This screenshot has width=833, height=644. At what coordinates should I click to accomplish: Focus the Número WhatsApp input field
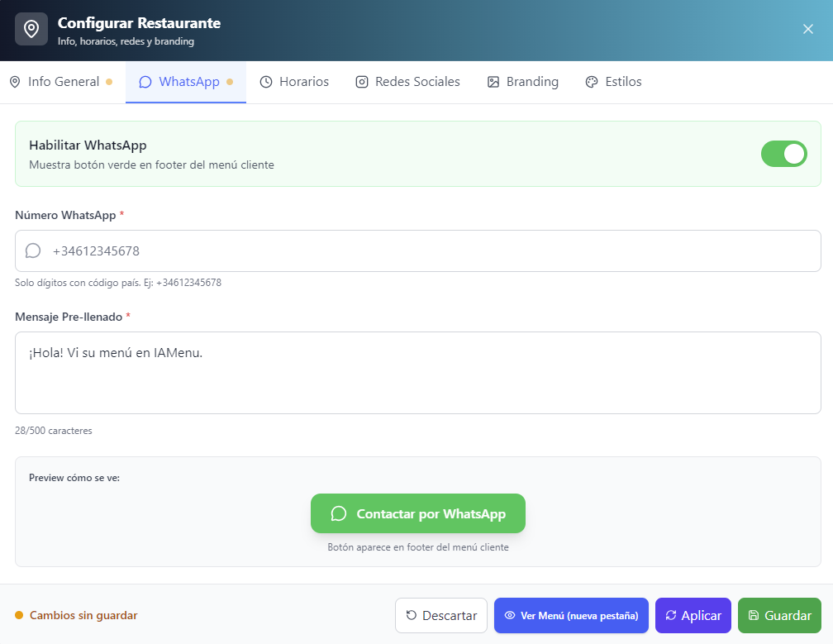(430, 250)
